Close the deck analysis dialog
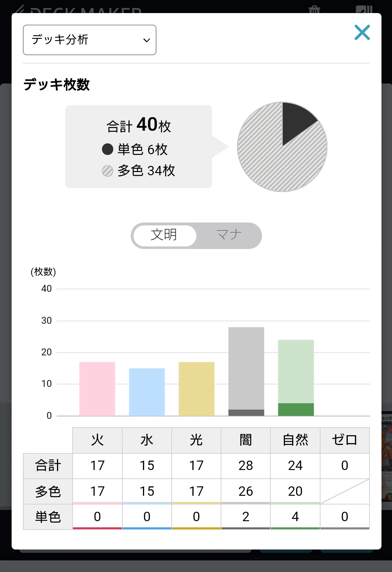Screen dimensions: 392x572 point(362,32)
